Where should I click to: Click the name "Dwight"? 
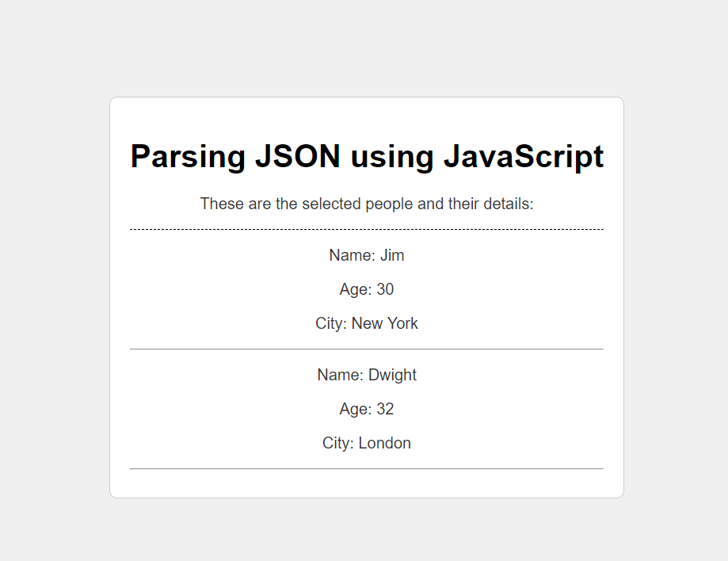[392, 375]
